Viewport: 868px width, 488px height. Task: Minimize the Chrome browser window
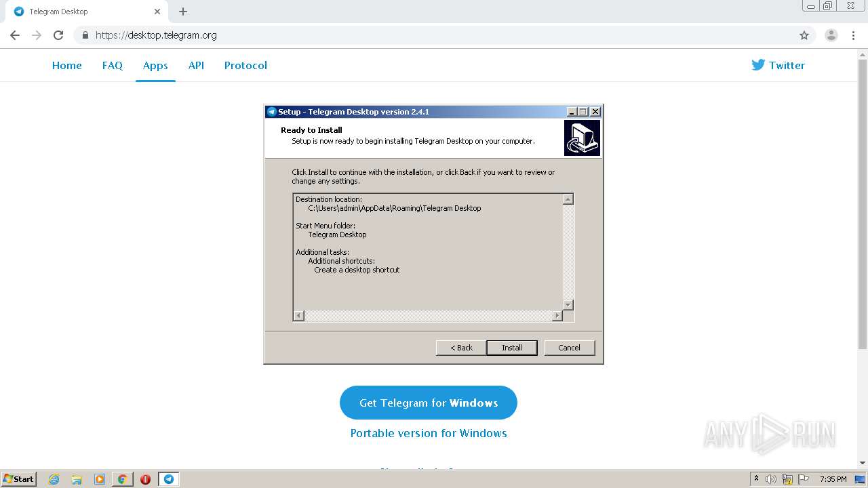tap(812, 6)
